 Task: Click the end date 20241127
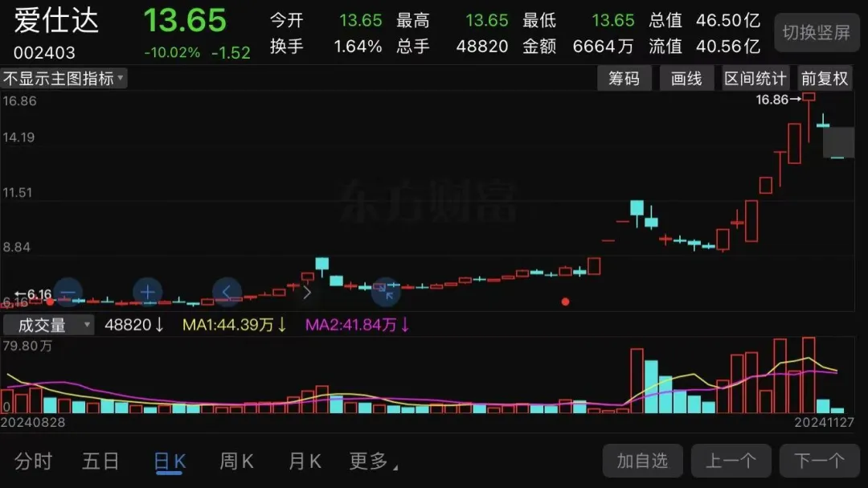[825, 423]
